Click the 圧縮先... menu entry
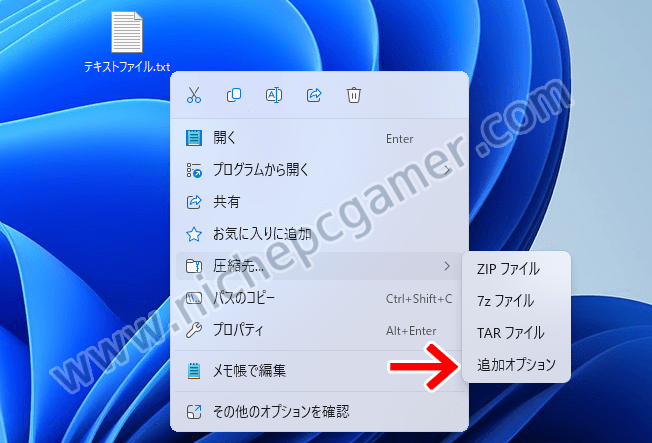This screenshot has width=652, height=443. (319, 266)
